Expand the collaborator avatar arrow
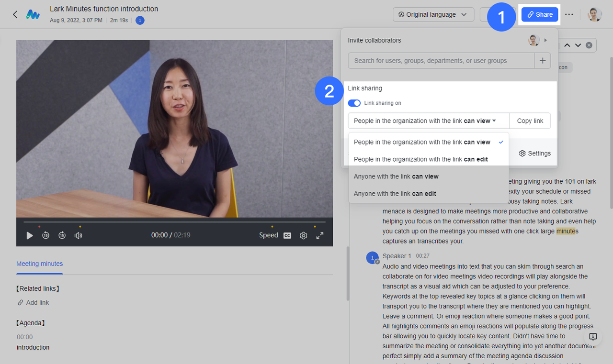The image size is (613, 364). coord(545,40)
